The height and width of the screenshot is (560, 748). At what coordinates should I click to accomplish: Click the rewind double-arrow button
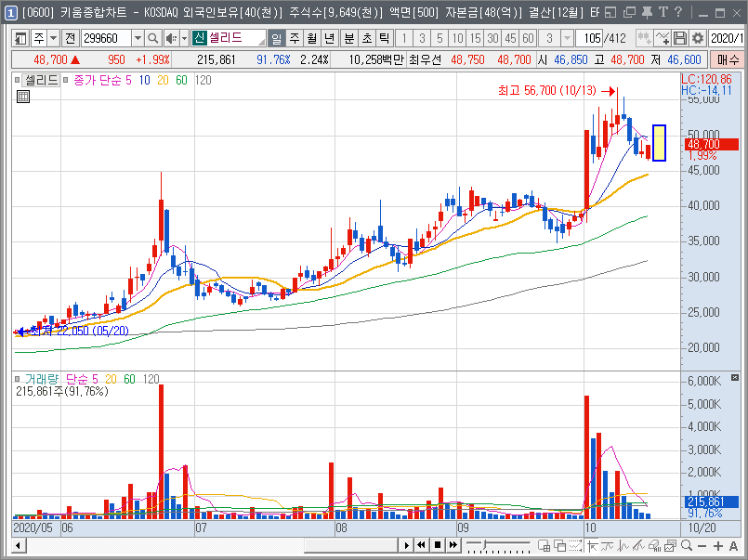(421, 545)
